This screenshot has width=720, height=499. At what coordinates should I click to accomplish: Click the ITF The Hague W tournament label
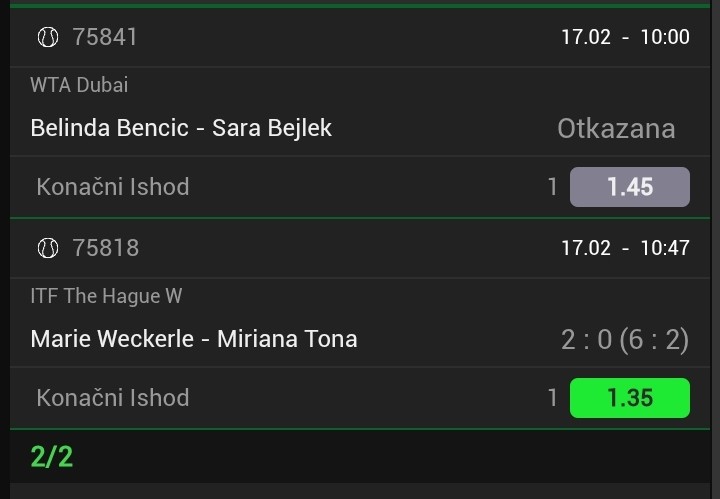[106, 296]
